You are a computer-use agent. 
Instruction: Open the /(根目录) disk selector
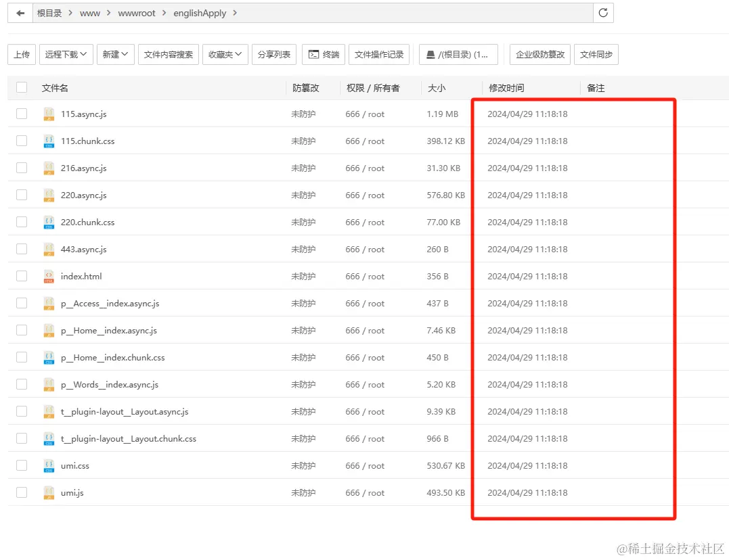coord(458,54)
